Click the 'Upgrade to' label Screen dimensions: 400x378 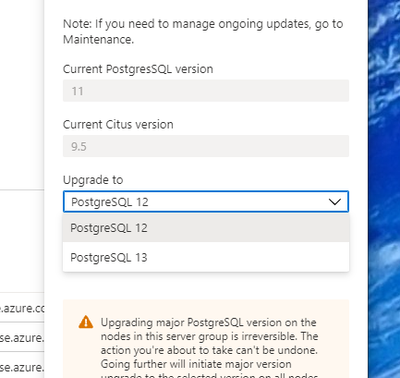93,180
